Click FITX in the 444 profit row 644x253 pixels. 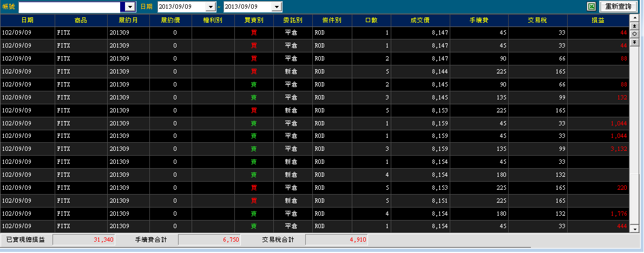click(81, 227)
